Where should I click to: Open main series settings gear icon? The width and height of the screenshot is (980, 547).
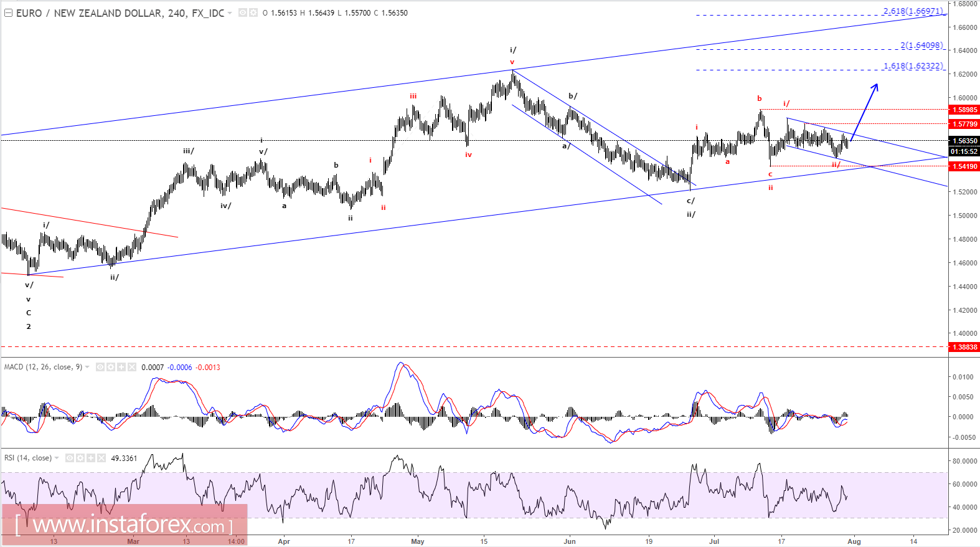pos(253,12)
